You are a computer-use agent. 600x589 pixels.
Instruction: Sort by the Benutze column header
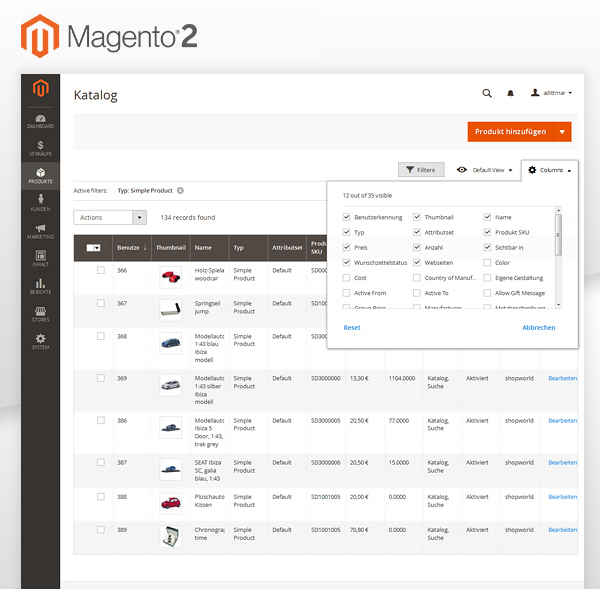click(x=131, y=248)
